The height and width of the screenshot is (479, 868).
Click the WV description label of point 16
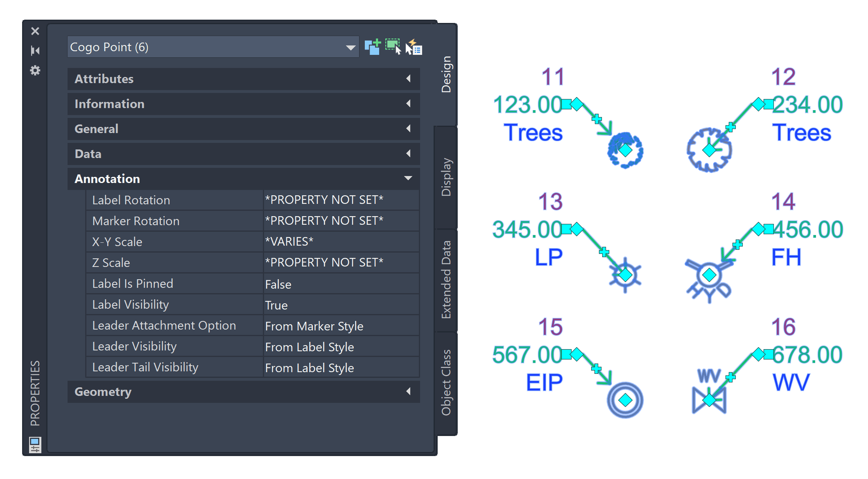click(x=791, y=382)
